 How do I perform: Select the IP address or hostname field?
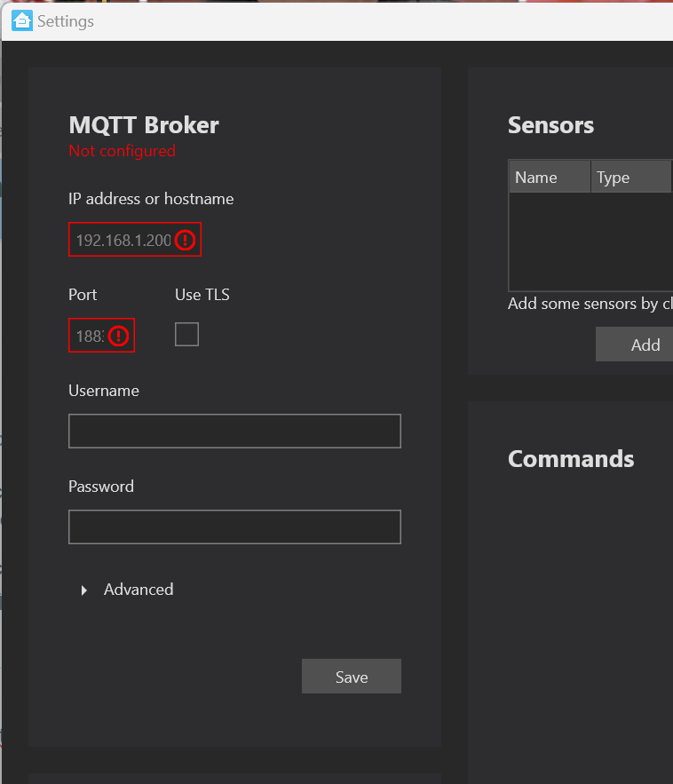pos(124,240)
